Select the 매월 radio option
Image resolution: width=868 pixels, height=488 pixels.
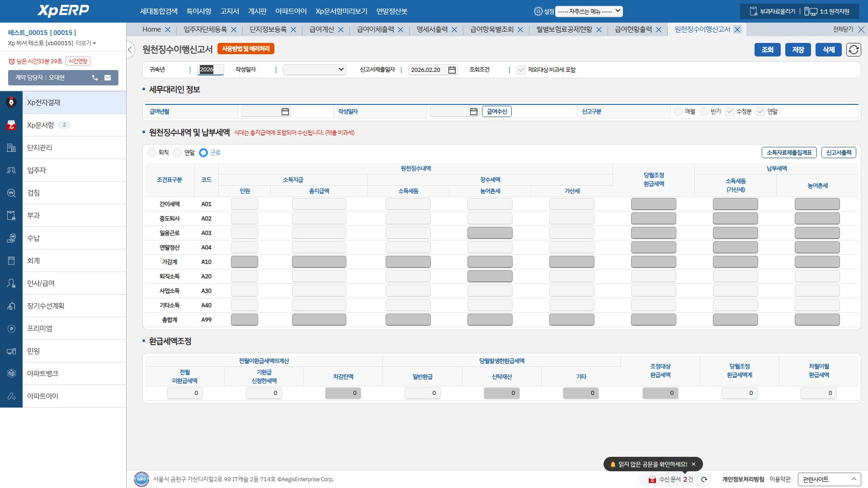678,112
